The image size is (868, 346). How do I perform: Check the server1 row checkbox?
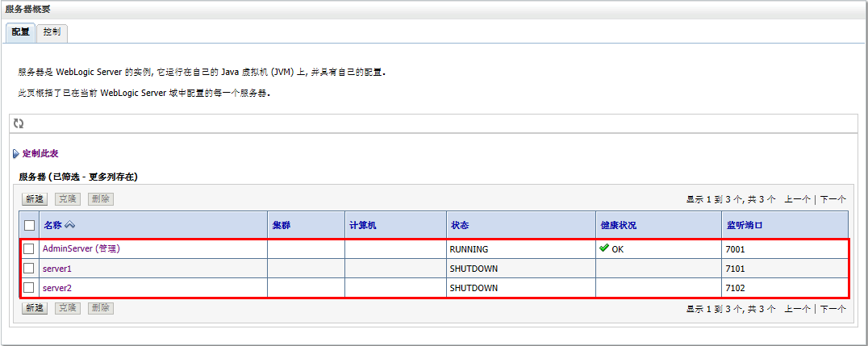(x=29, y=269)
